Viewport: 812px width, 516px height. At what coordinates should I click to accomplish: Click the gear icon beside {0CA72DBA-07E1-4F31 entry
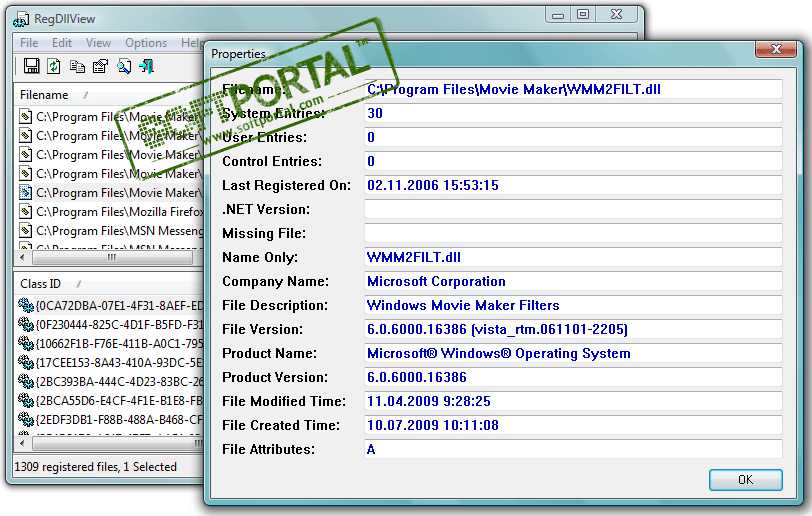pos(26,305)
